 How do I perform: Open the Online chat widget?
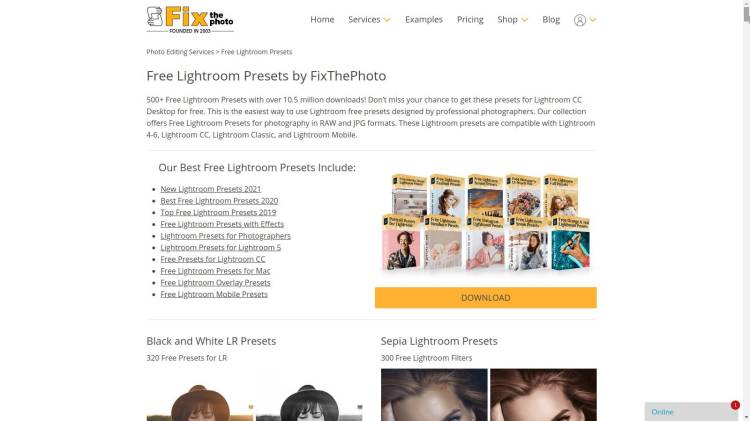(691, 412)
